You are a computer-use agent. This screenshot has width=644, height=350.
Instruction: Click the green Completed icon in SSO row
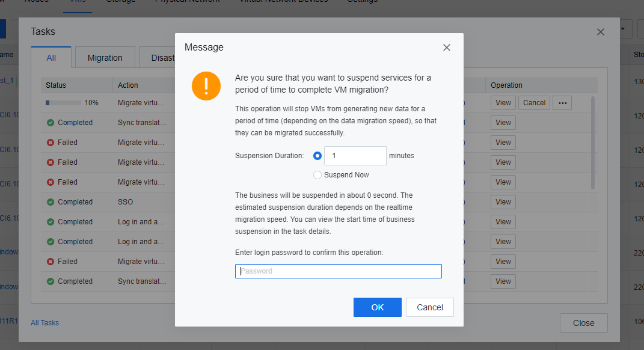pos(51,202)
